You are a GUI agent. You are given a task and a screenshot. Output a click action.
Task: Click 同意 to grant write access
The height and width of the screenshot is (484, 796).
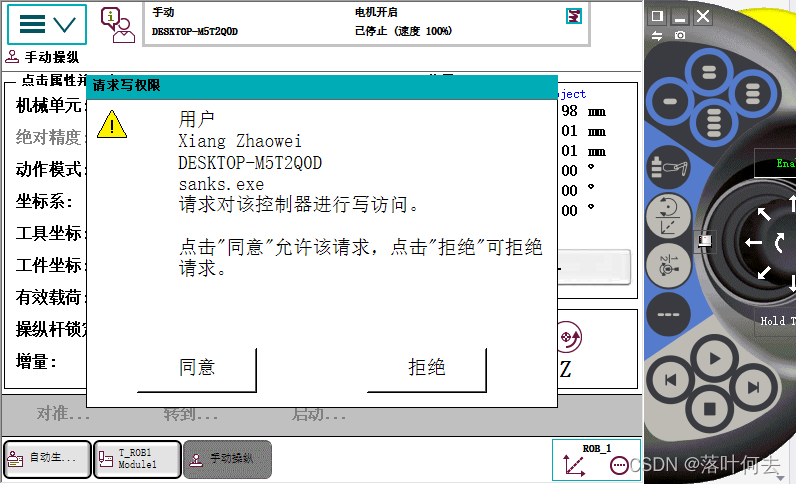point(197,369)
